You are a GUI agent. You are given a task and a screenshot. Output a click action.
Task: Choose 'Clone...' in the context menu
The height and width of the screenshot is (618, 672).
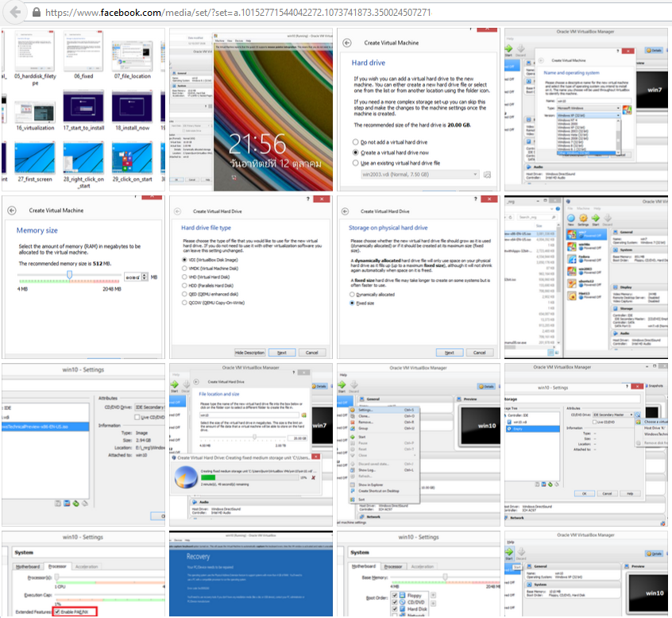(385, 416)
